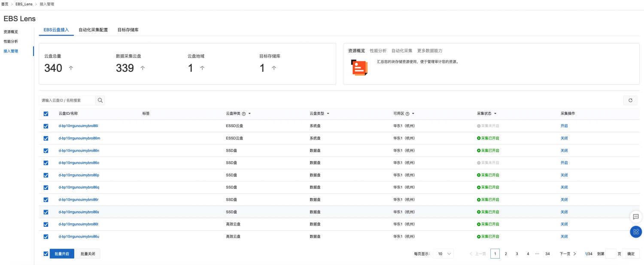Open the 采集状态 column filter dropdown
The height and width of the screenshot is (265, 644).
(495, 114)
